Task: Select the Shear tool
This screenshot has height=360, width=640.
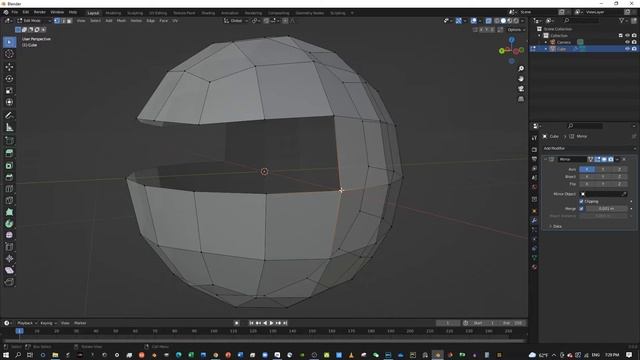Action: [x=9, y=270]
